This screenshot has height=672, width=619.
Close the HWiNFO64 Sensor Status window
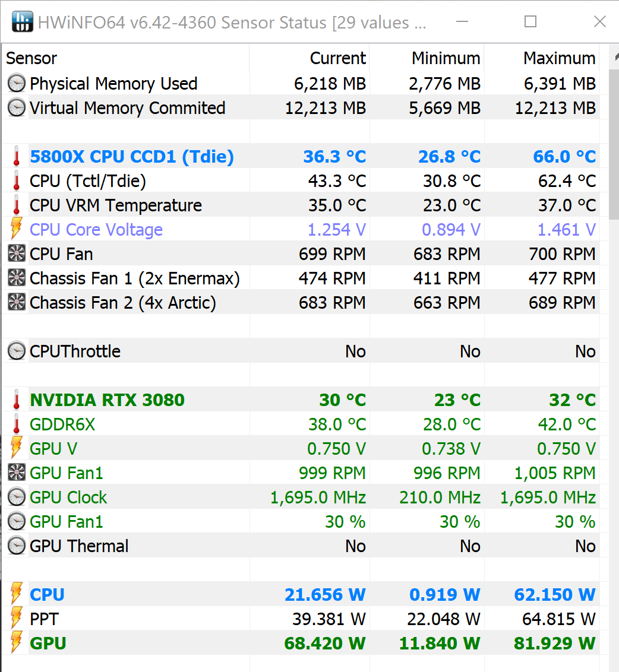600,21
